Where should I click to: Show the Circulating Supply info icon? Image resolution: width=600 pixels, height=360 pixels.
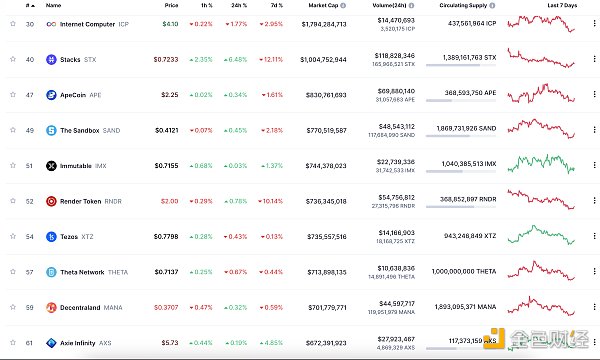(492, 5)
